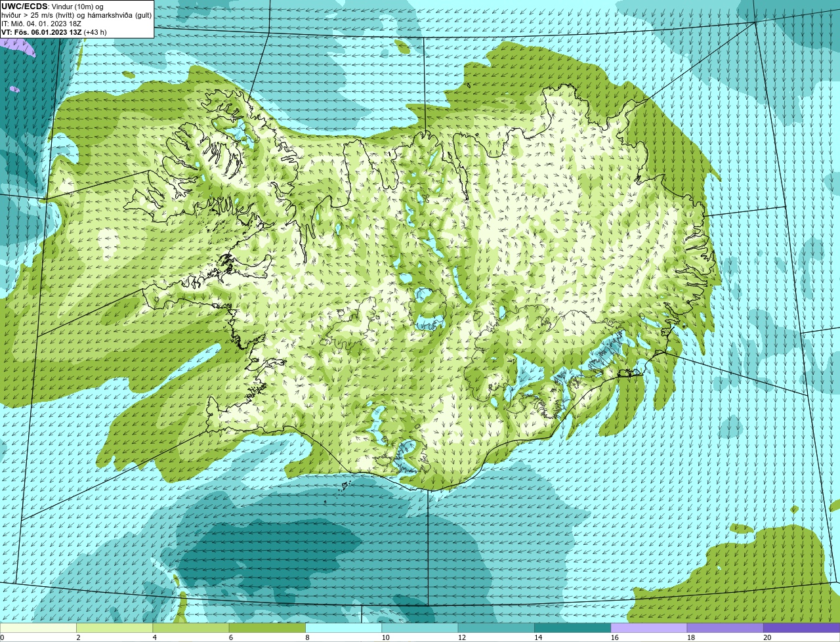Click the scale label '6'
This screenshot has width=840, height=642.
230,637
